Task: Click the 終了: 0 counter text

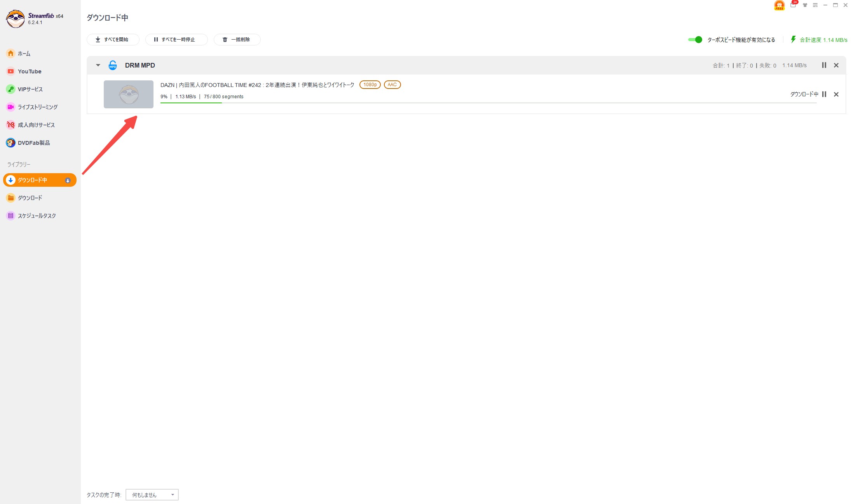Action: [x=745, y=66]
